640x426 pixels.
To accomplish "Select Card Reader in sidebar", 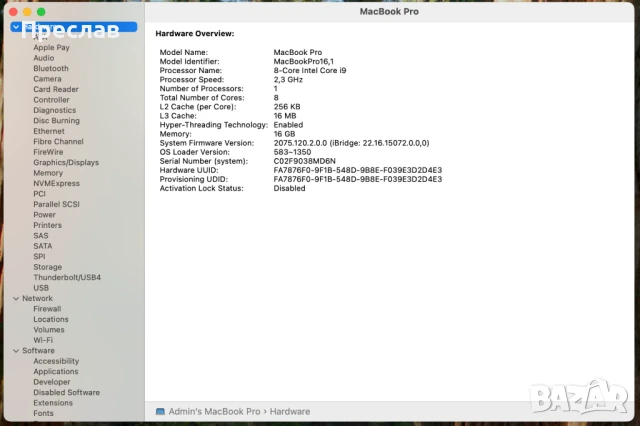I will (56, 89).
